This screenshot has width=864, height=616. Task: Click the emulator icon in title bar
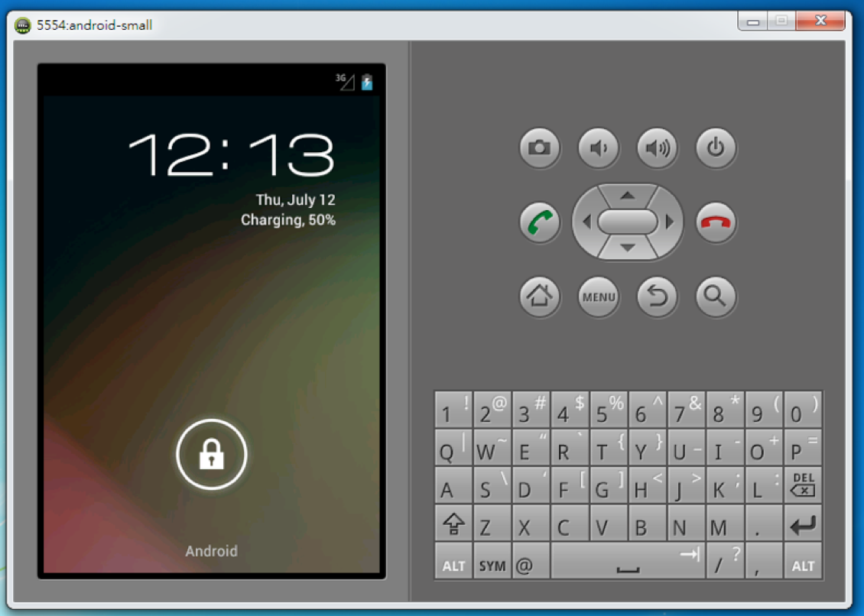[x=23, y=25]
